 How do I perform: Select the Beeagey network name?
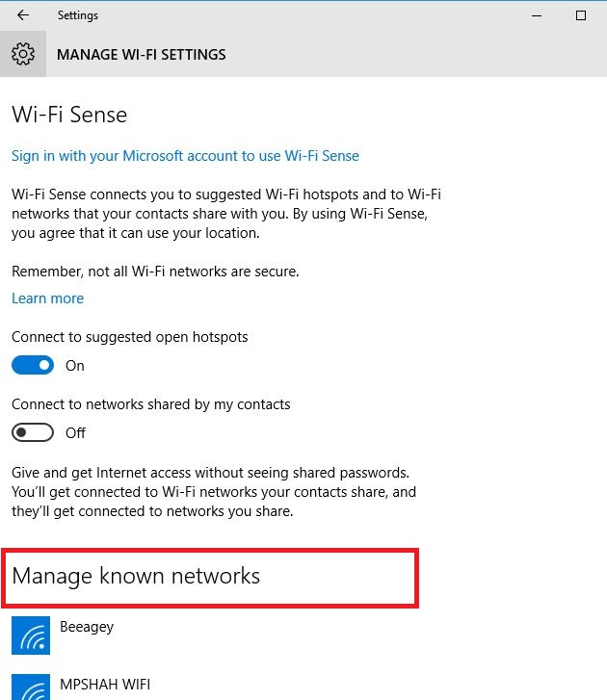click(x=87, y=627)
